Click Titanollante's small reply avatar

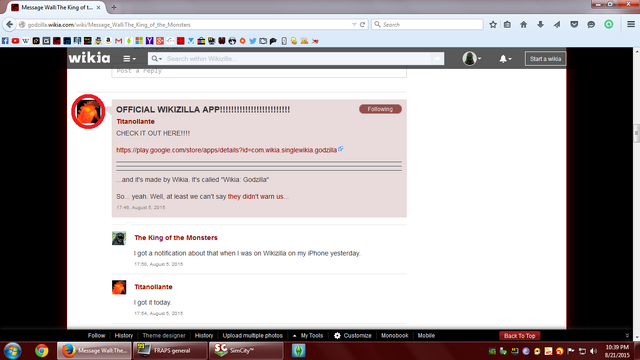pos(119,287)
